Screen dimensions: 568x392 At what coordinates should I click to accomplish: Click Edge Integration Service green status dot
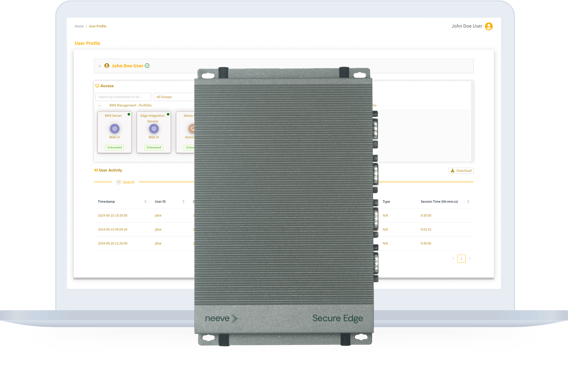point(168,114)
